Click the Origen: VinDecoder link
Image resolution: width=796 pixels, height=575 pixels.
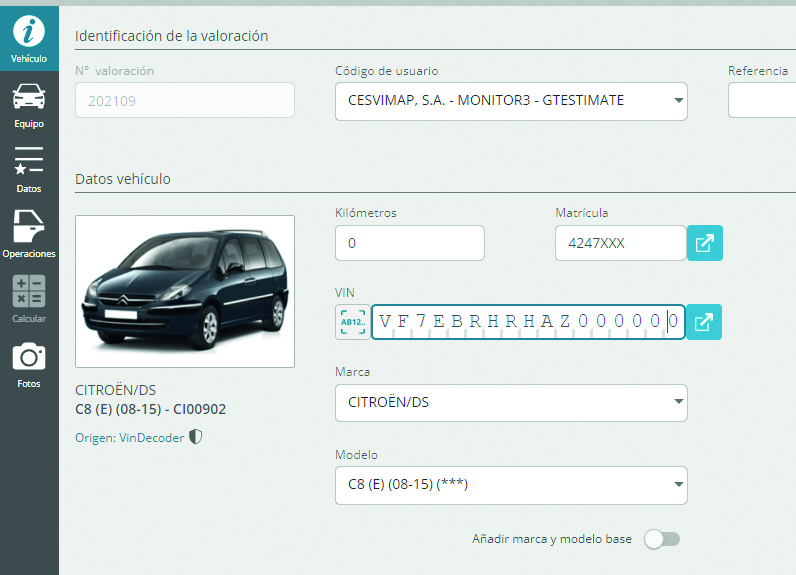129,437
